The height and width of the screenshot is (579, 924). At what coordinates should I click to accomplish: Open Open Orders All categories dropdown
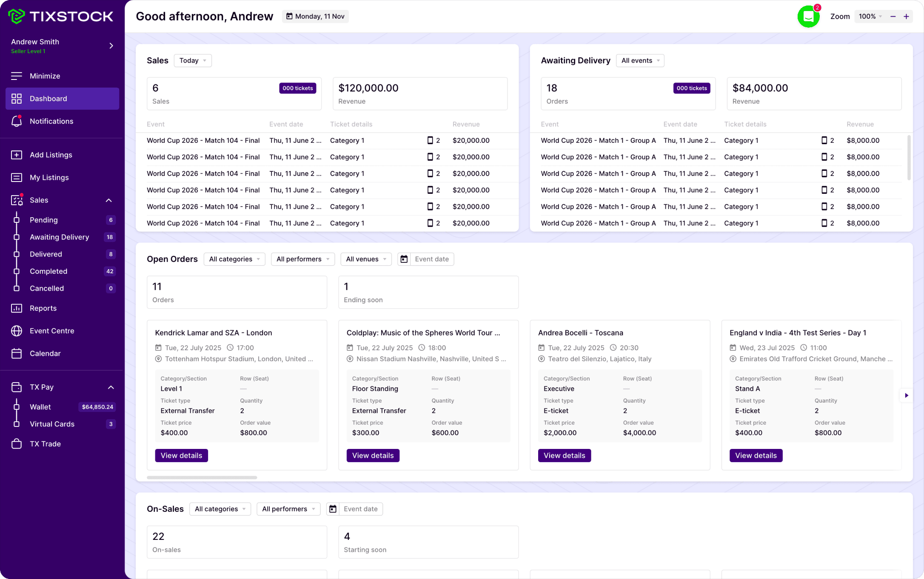pyautogui.click(x=234, y=259)
